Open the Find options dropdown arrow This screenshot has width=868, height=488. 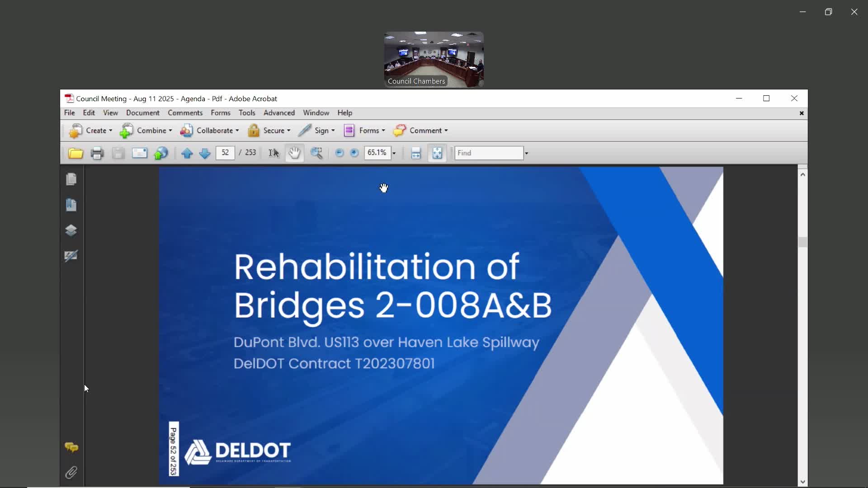click(x=526, y=153)
